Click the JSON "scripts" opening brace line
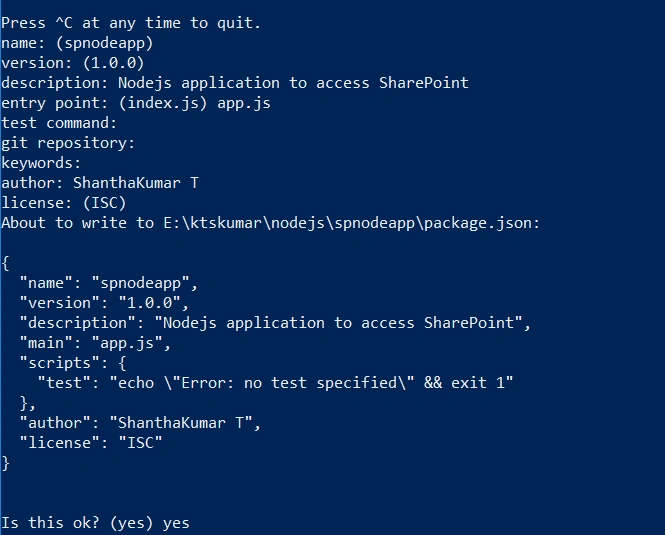This screenshot has height=535, width=665. coord(73,363)
